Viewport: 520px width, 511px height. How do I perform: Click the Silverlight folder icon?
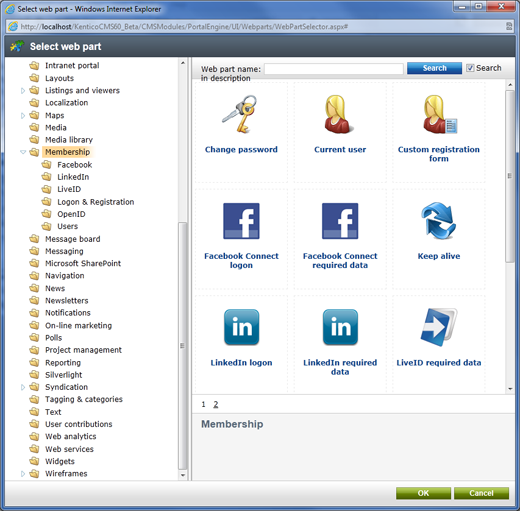coord(34,375)
